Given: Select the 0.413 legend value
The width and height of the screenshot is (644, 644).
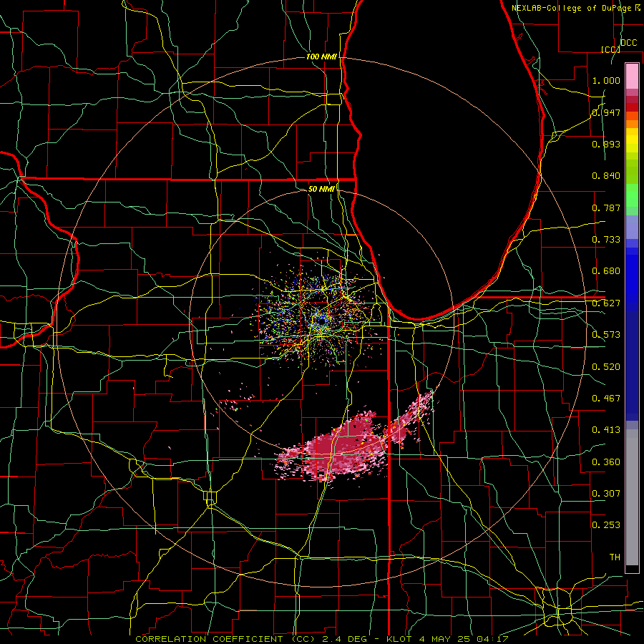Looking at the screenshot, I should tap(606, 430).
